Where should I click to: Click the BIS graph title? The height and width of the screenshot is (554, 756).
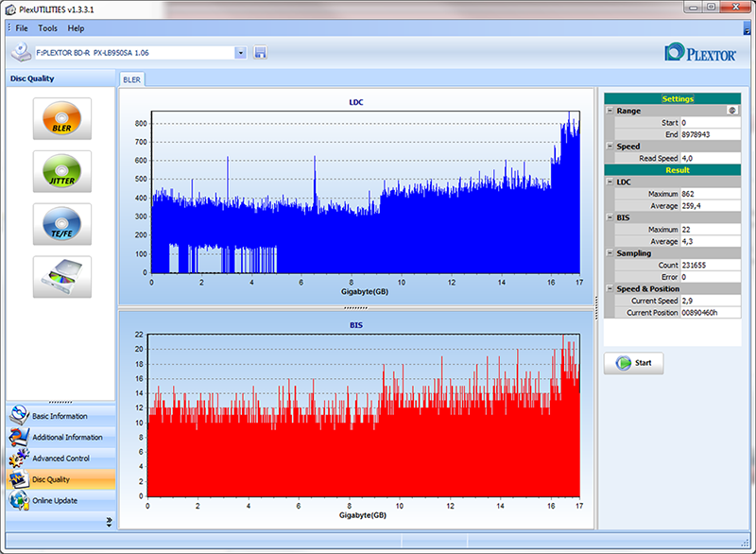coord(356,325)
